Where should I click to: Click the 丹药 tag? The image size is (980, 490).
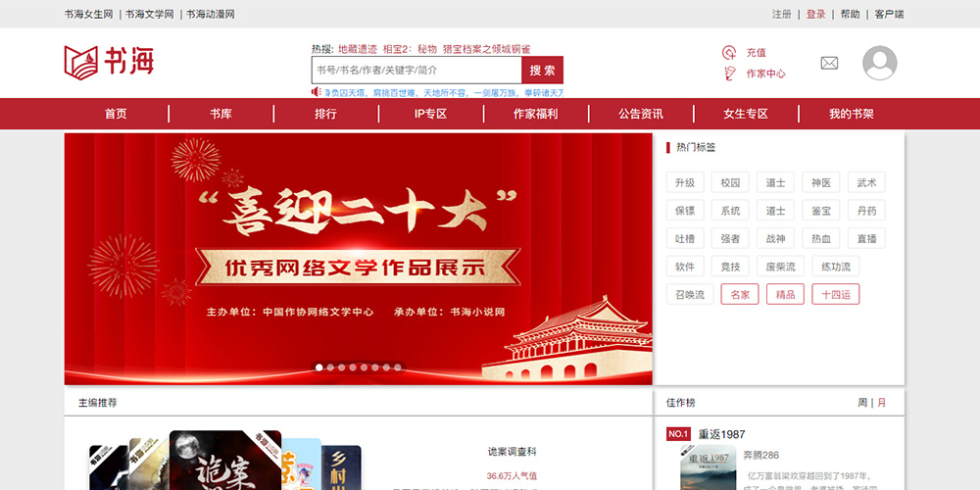point(867,211)
